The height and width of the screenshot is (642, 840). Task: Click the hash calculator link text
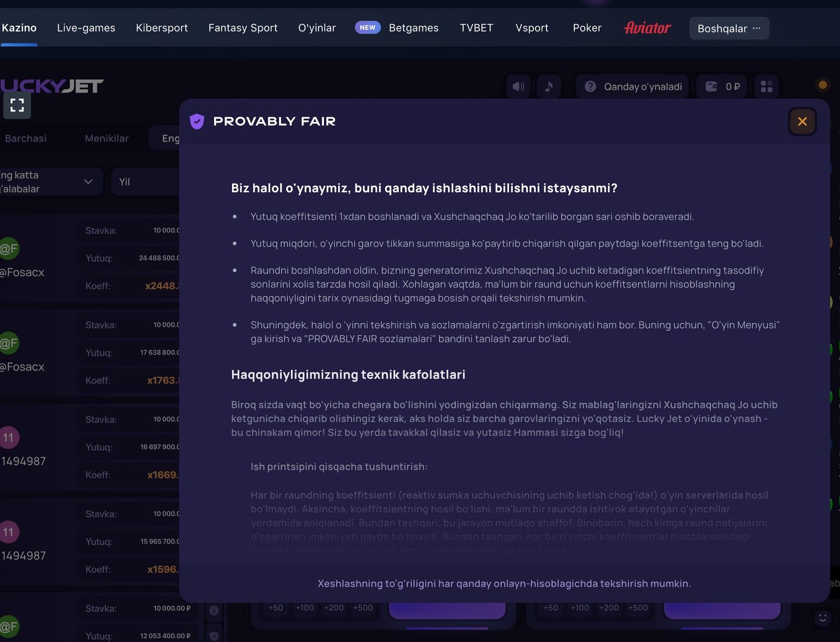pyautogui.click(x=504, y=584)
